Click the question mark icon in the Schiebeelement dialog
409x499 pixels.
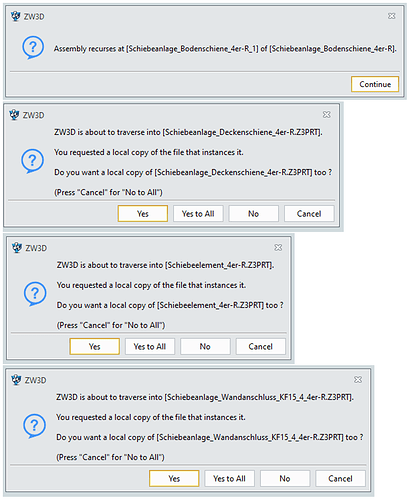pos(35,294)
